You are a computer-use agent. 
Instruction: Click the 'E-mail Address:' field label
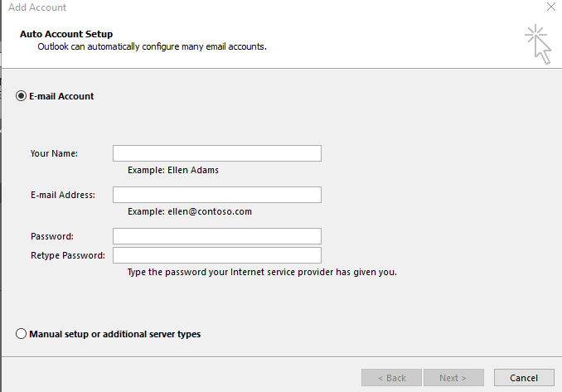[63, 195]
